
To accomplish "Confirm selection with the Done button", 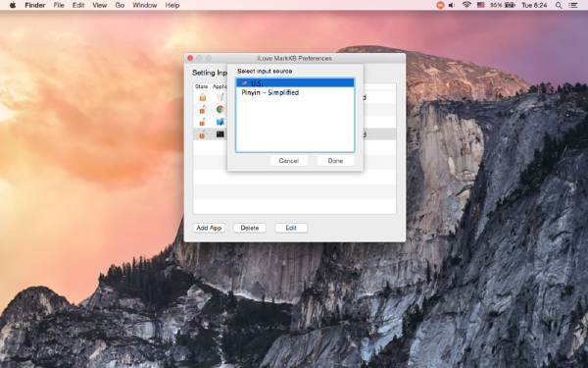I will 335,161.
